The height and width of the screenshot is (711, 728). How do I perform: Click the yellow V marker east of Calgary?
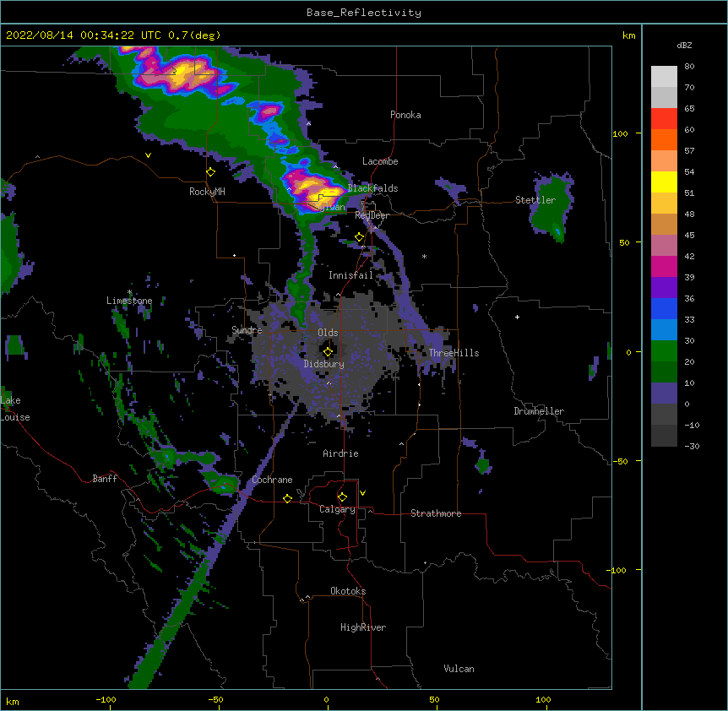[362, 493]
